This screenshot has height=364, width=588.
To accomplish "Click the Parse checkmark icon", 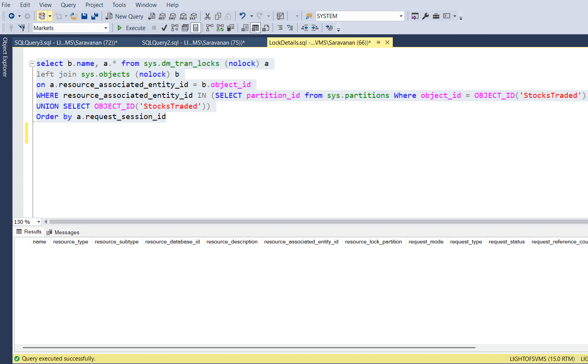I will 164,28.
